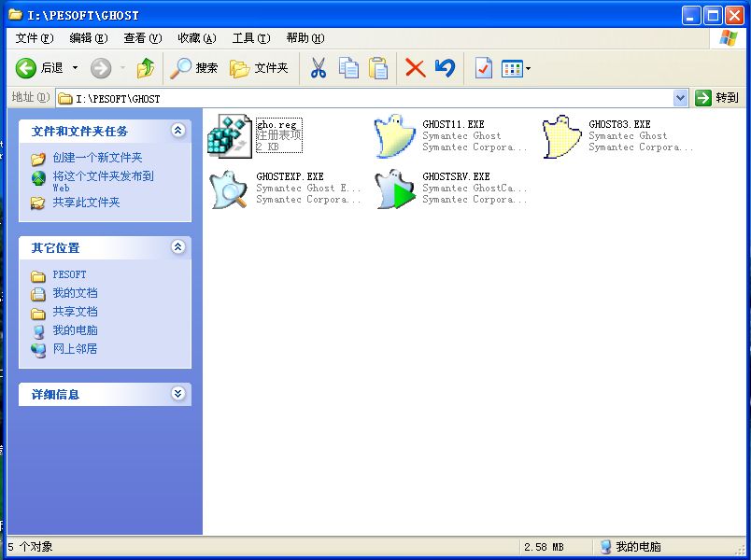The width and height of the screenshot is (751, 560).
Task: Click the GHOST11.EXE file name
Action: [453, 124]
